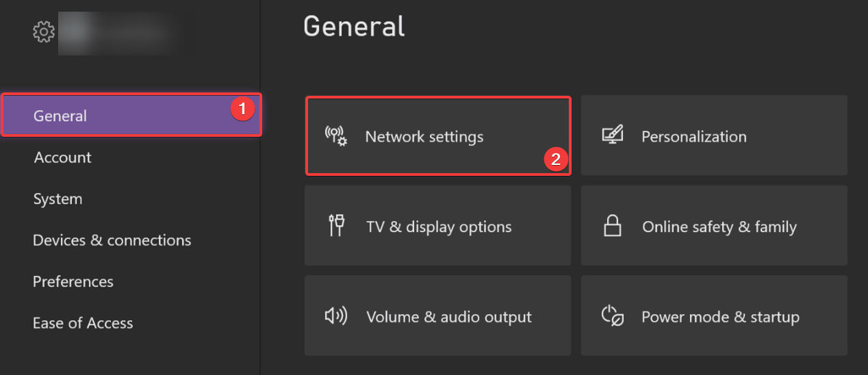Go to the System section
Screen dimensions: 868x375
pyautogui.click(x=58, y=199)
